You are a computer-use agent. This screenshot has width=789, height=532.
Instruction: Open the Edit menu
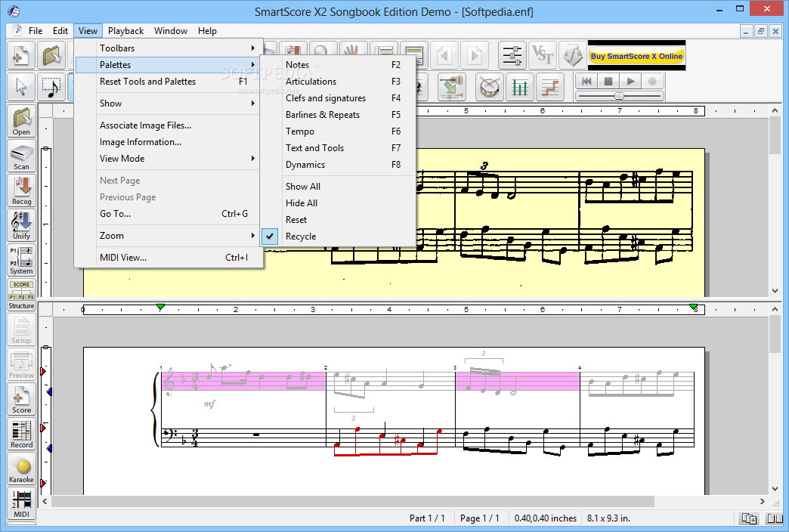(60, 31)
